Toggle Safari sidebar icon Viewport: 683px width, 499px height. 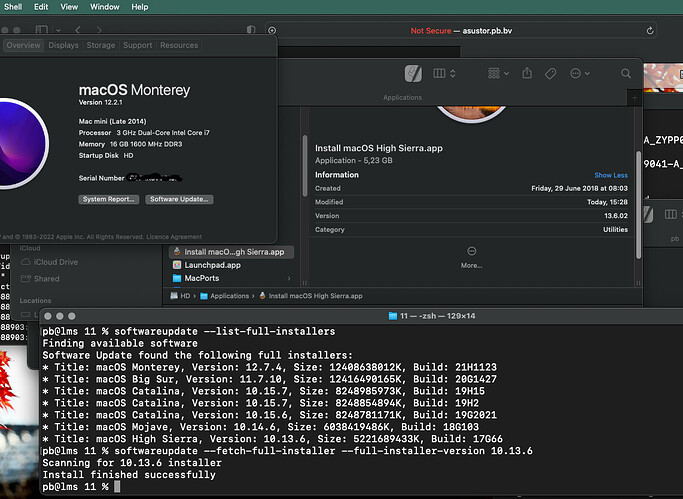[x=42, y=30]
